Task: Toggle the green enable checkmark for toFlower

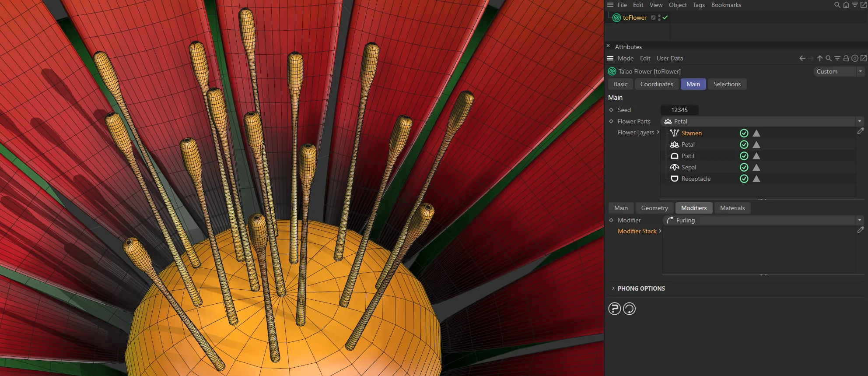Action: tap(665, 18)
